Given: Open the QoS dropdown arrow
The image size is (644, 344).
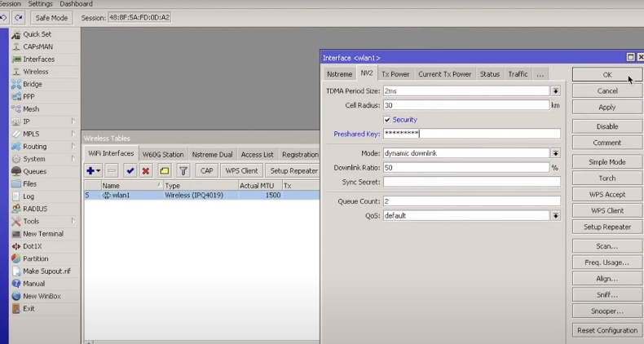Looking at the screenshot, I should [555, 216].
